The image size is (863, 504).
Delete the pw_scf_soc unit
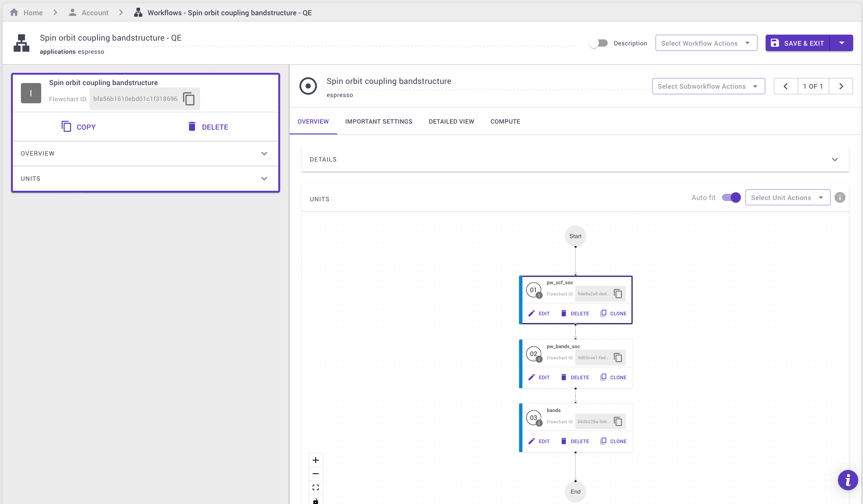click(x=575, y=314)
